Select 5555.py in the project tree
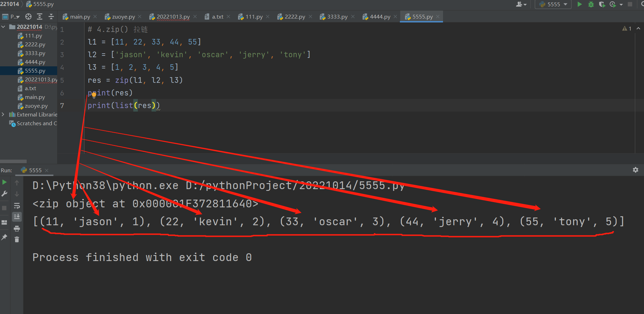 (x=35, y=71)
